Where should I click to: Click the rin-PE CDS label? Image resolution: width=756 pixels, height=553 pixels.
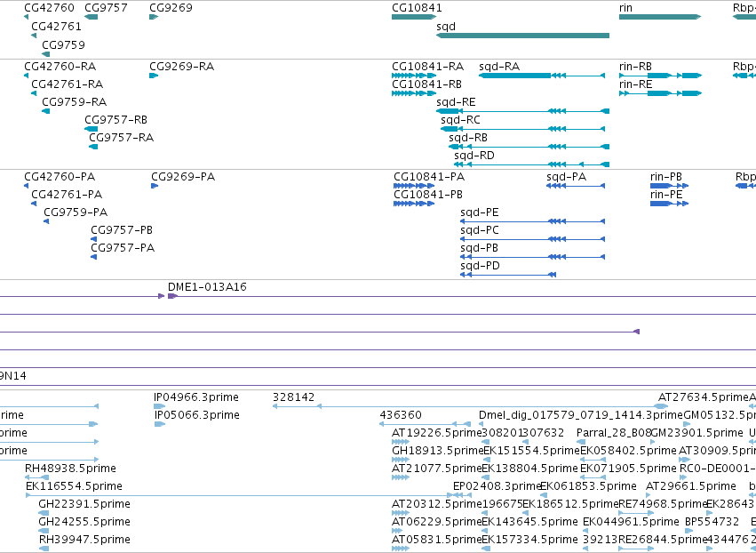tap(666, 195)
